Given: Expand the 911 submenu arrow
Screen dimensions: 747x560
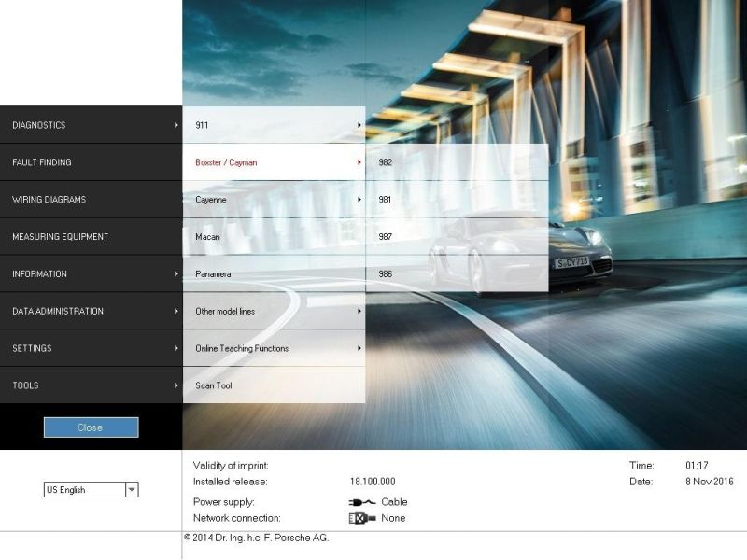Looking at the screenshot, I should pyautogui.click(x=359, y=125).
